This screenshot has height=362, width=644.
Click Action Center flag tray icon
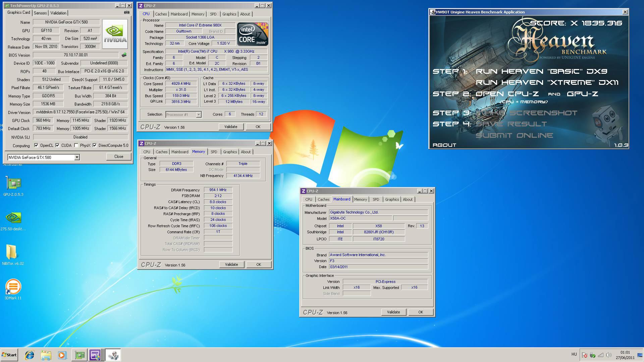tap(584, 355)
